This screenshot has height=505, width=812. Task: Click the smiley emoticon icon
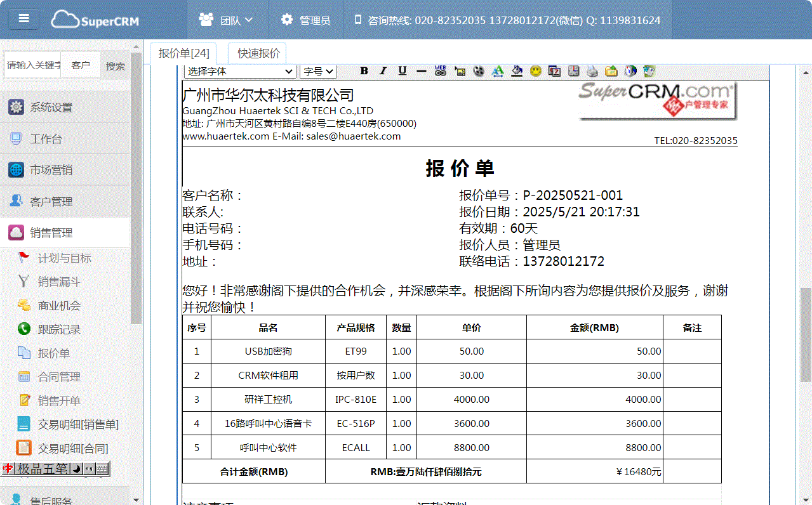536,71
